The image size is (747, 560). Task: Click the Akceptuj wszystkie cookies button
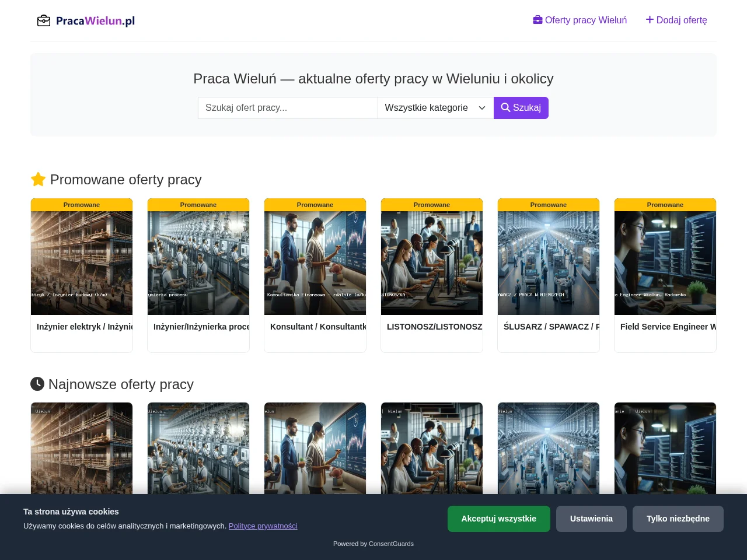coord(499,519)
